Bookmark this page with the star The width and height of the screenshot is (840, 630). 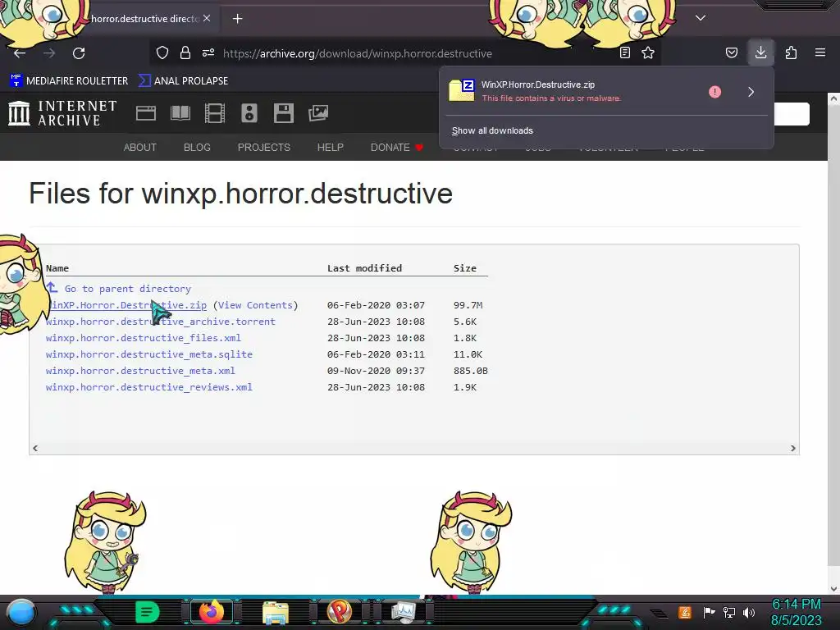pos(648,52)
